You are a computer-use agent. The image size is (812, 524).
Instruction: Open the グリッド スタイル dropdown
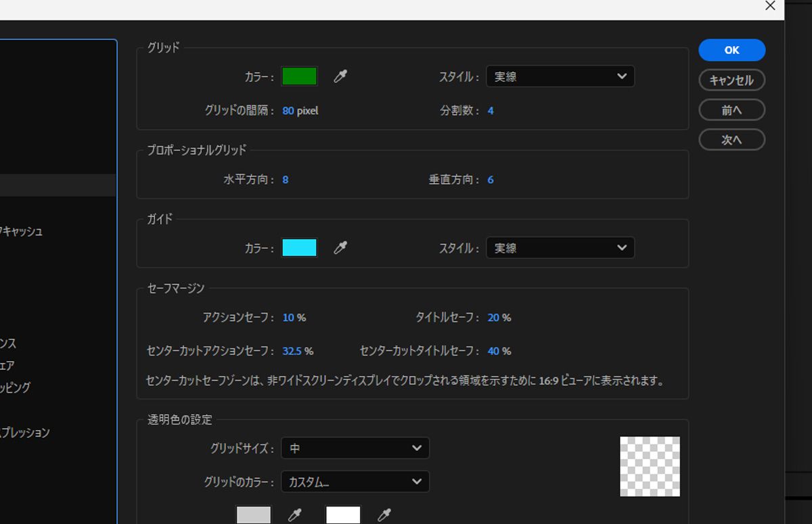(x=560, y=76)
